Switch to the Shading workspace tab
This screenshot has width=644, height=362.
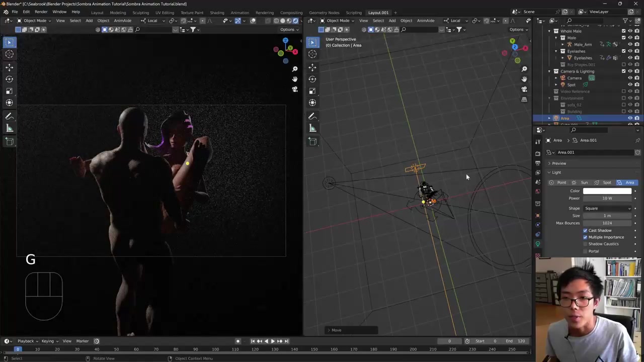[x=217, y=13]
